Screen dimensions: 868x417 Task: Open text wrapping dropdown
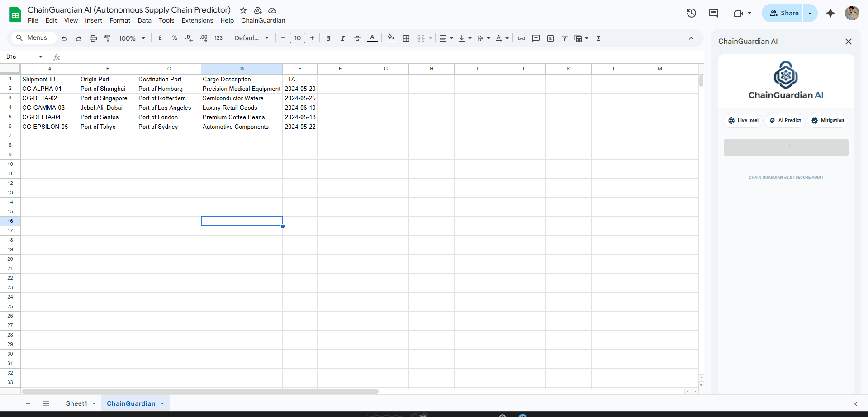click(484, 38)
